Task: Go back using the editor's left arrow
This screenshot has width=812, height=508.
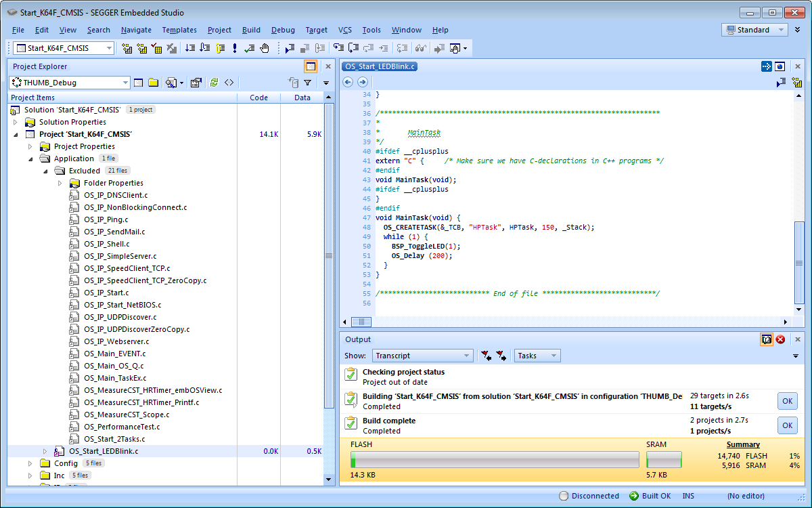Action: (x=348, y=82)
